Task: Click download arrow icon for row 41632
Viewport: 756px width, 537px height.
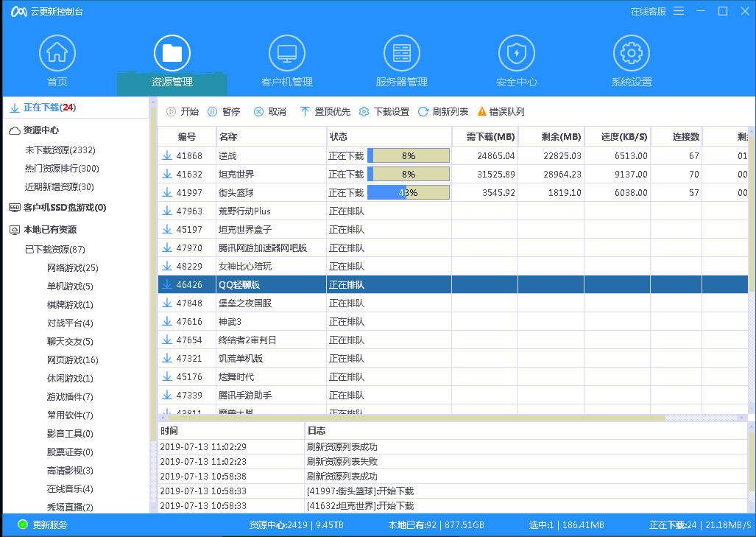Action: (167, 174)
